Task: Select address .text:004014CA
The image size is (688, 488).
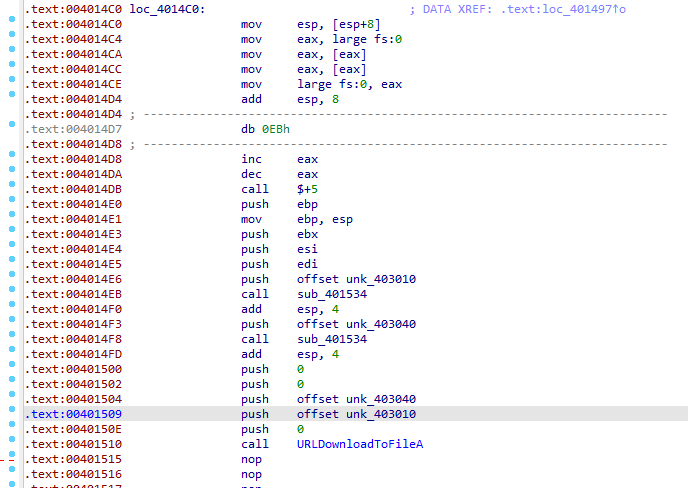Action: [73, 54]
